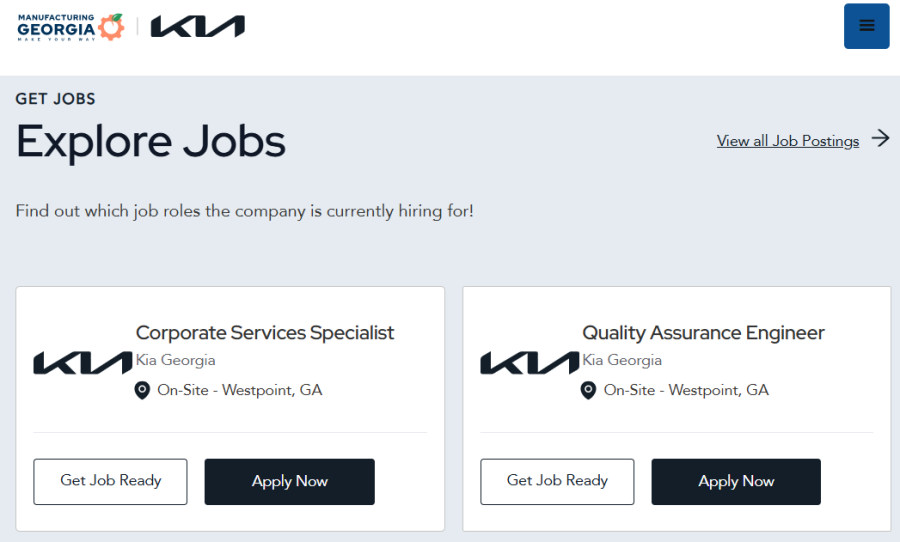Click the arrow beside View all Job Postings

(880, 139)
